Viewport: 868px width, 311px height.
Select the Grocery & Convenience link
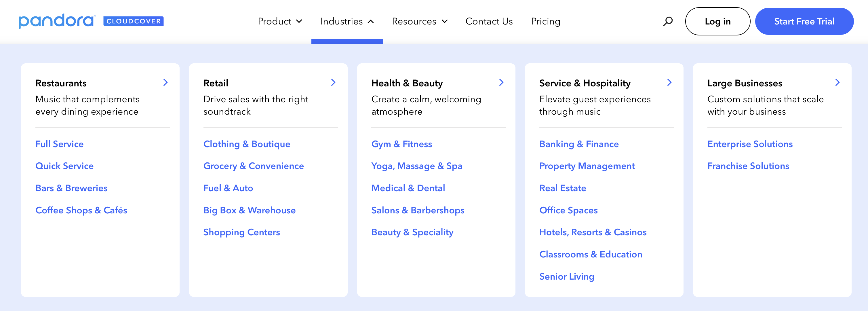pyautogui.click(x=253, y=166)
